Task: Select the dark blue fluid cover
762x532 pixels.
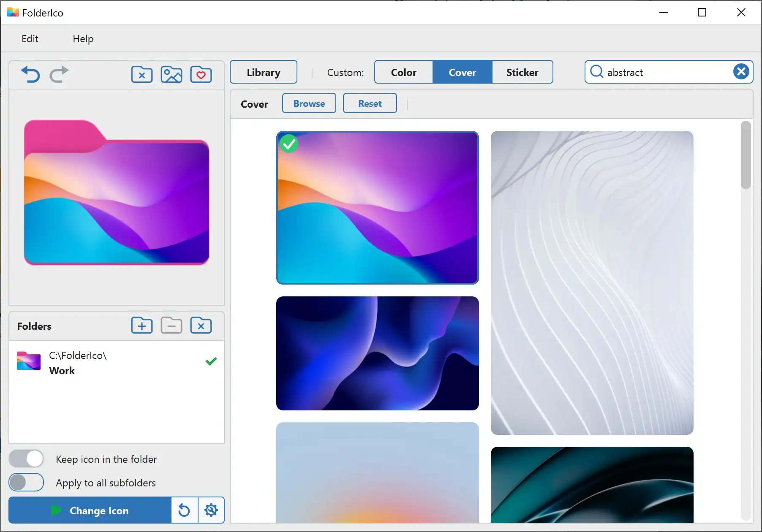Action: tap(378, 353)
